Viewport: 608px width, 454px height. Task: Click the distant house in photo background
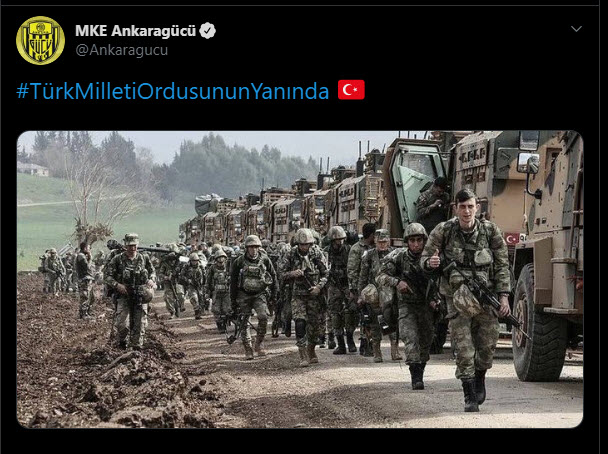[x=33, y=169]
